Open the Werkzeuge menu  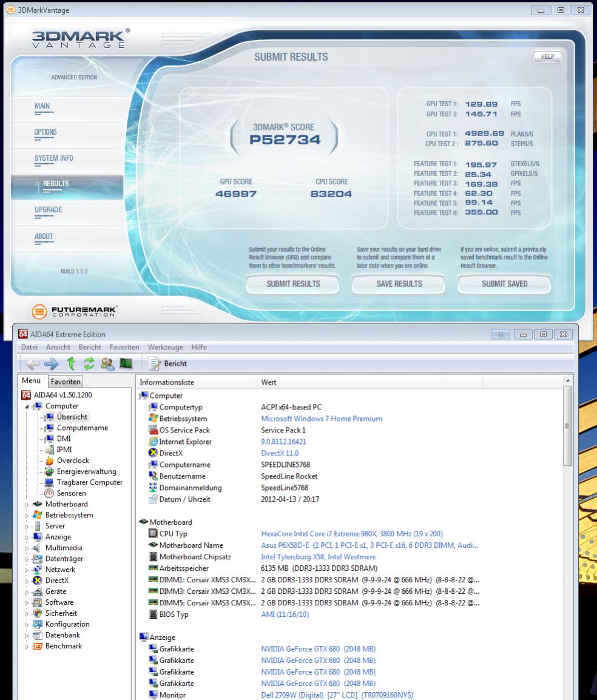(x=165, y=348)
